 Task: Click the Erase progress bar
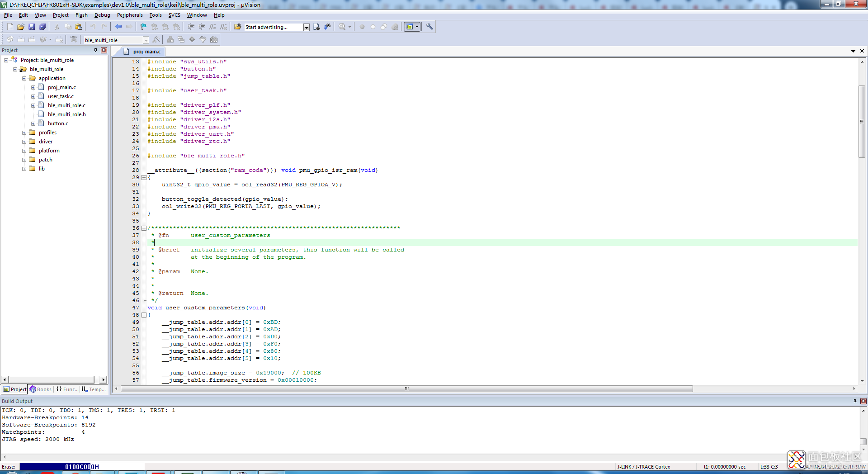(82, 467)
